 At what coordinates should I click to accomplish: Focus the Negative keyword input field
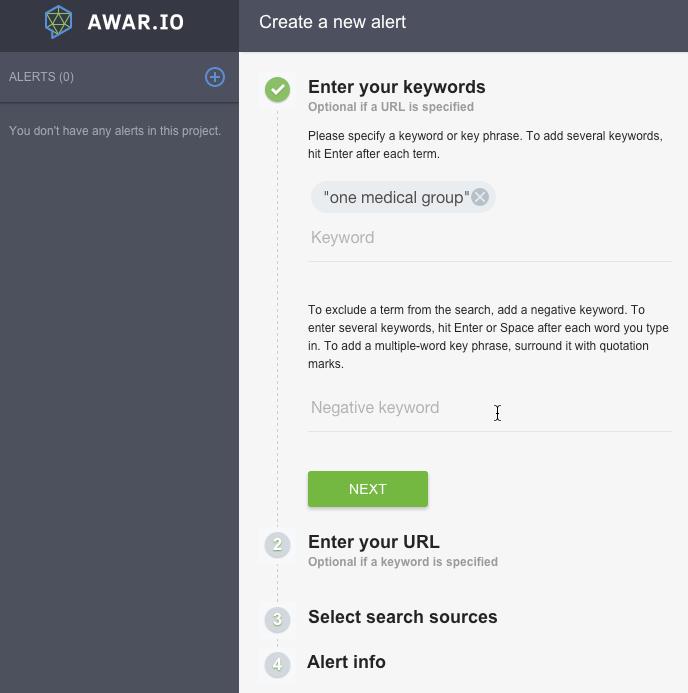coord(489,408)
